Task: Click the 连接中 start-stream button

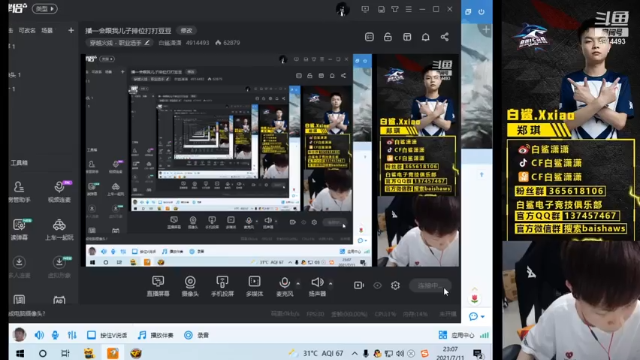Action: (430, 285)
